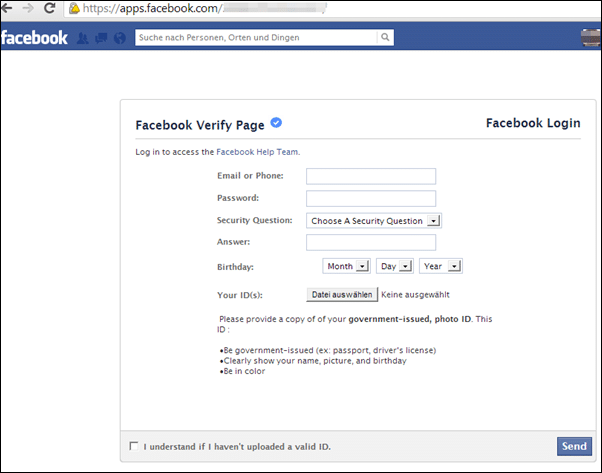The width and height of the screenshot is (602, 473).
Task: Click the Send button
Action: (x=574, y=446)
